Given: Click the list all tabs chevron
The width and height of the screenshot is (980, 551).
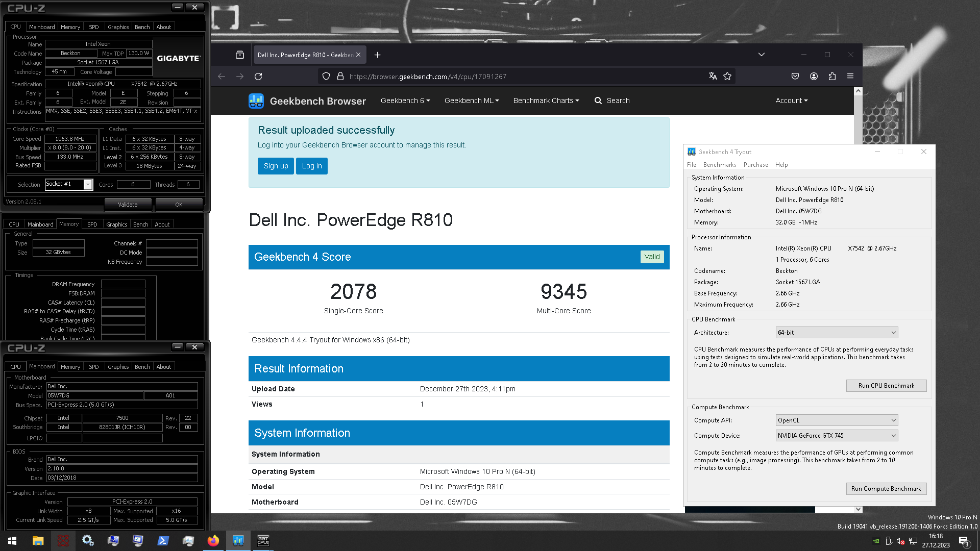Looking at the screenshot, I should 762,55.
